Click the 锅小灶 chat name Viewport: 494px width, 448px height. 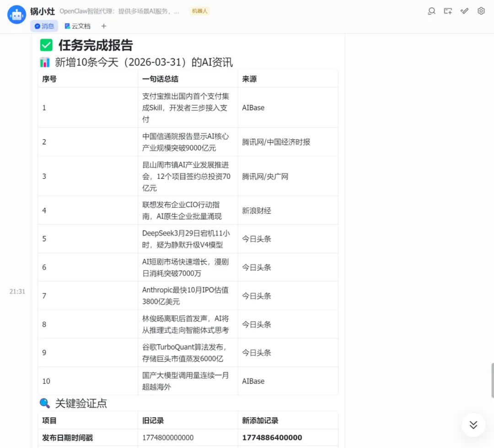pyautogui.click(x=43, y=11)
